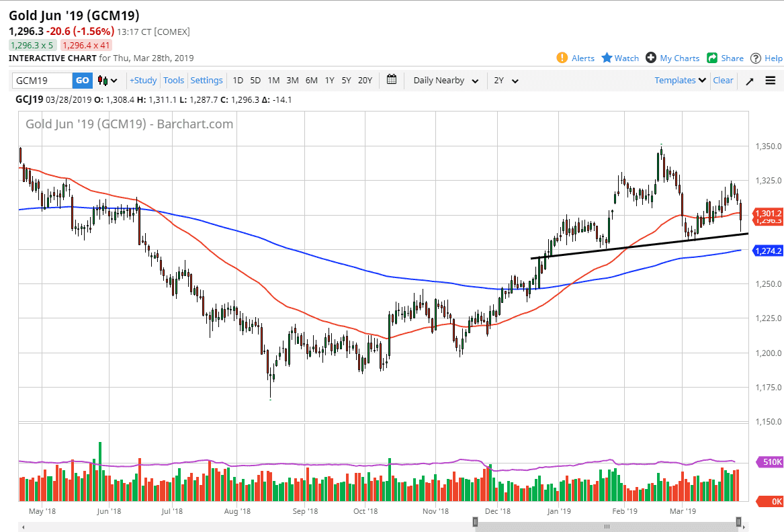Viewport: 784px width, 532px height.
Task: Open the hamburger chart menu
Action: pos(770,81)
